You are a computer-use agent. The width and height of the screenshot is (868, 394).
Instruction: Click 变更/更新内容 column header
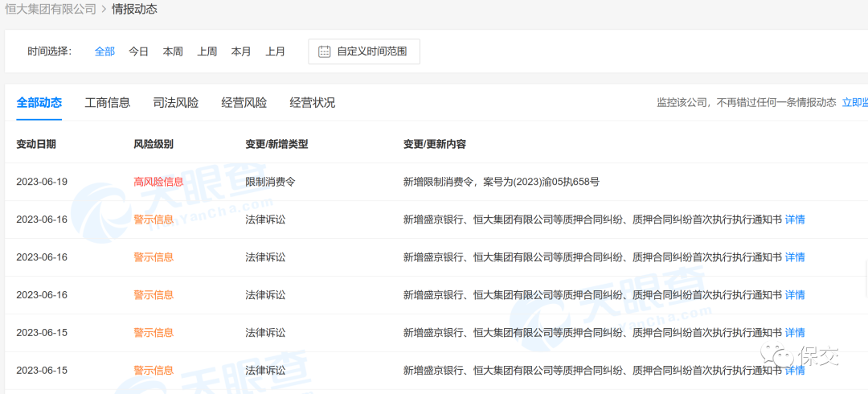[x=435, y=144]
